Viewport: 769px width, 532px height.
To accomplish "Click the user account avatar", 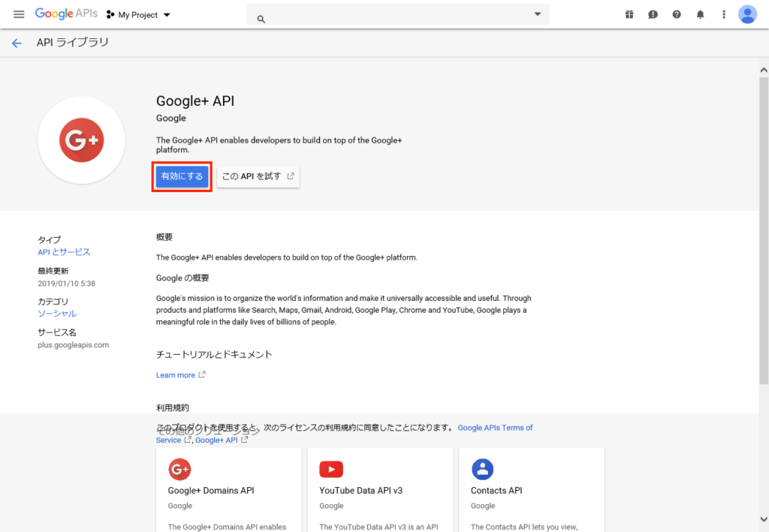I will pos(747,14).
